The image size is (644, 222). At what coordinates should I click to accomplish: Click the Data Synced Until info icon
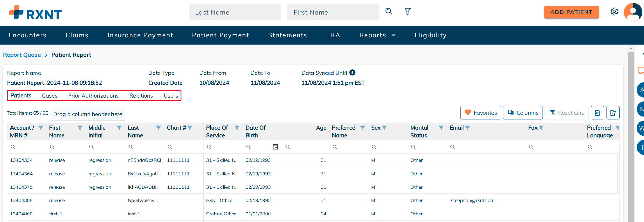pyautogui.click(x=352, y=73)
